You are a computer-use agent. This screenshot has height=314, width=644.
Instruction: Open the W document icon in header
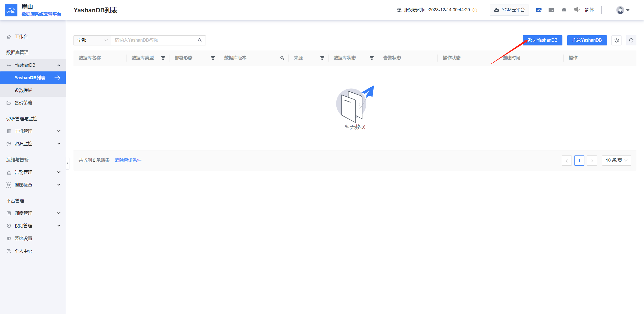click(538, 10)
